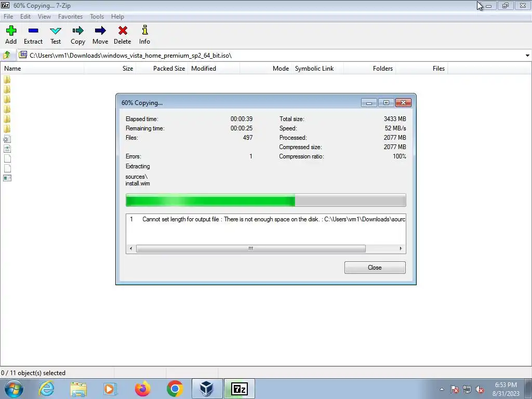532x399 pixels.
Task: Minimize the 60% Copying dialog
Action: pos(369,103)
